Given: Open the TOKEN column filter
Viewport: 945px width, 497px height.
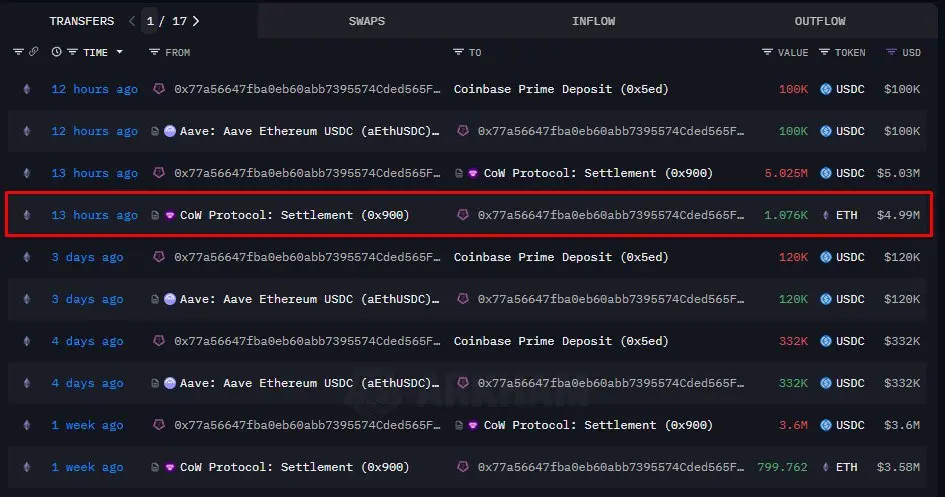Looking at the screenshot, I should point(824,52).
